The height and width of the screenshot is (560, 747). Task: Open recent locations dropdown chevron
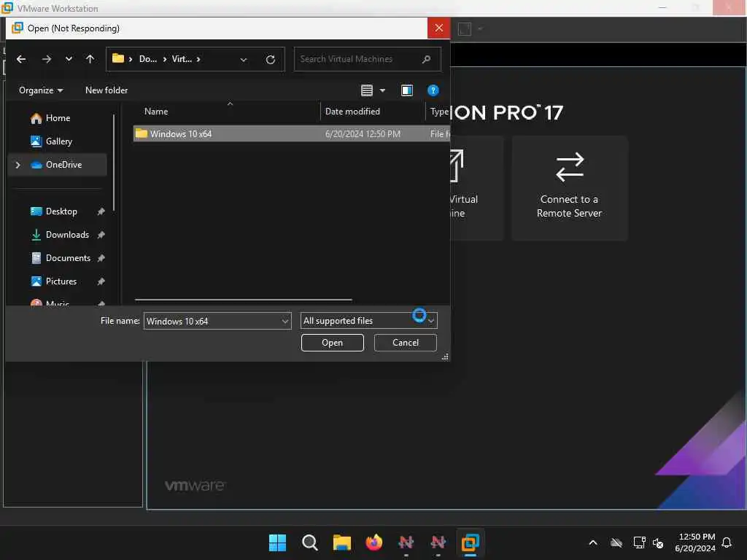pos(69,59)
